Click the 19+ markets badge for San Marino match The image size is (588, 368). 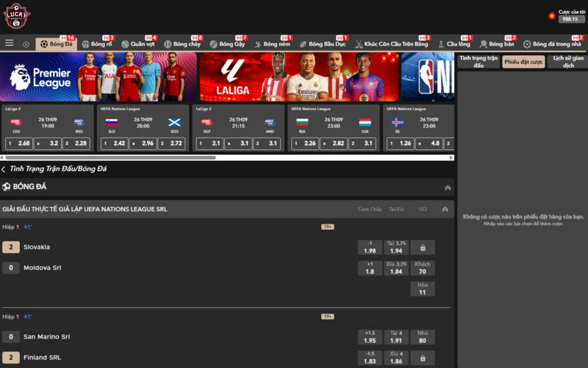tap(327, 316)
